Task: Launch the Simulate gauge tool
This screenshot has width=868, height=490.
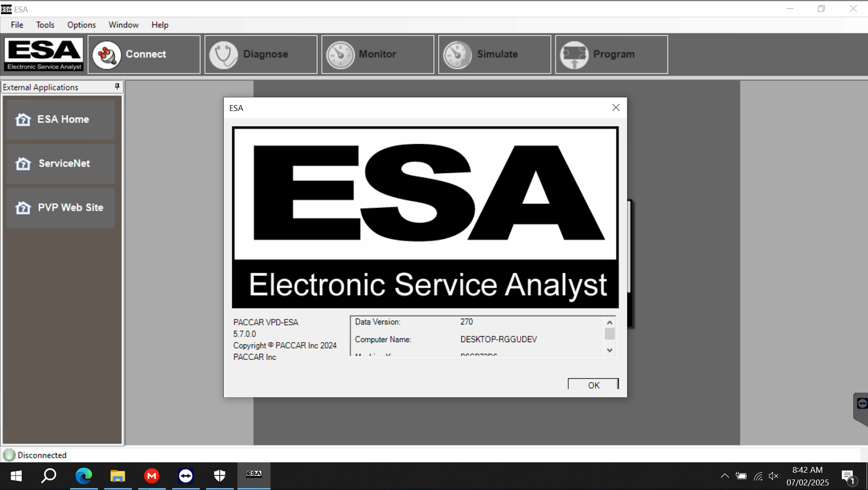Action: pyautogui.click(x=457, y=55)
